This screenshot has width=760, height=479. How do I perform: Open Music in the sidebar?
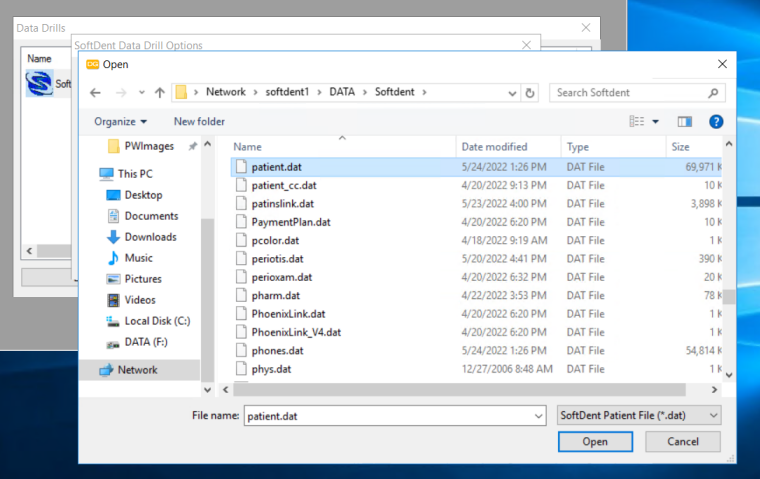click(139, 258)
